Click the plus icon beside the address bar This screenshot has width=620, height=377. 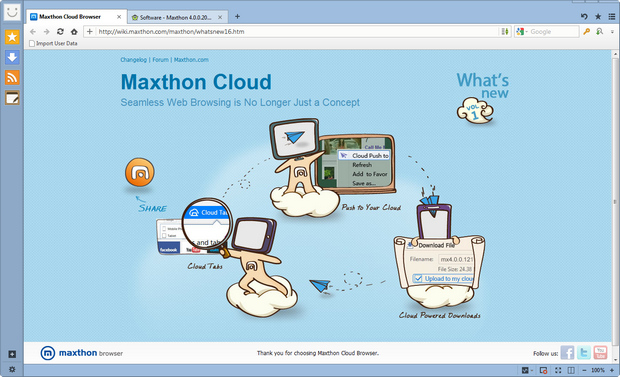click(x=90, y=31)
